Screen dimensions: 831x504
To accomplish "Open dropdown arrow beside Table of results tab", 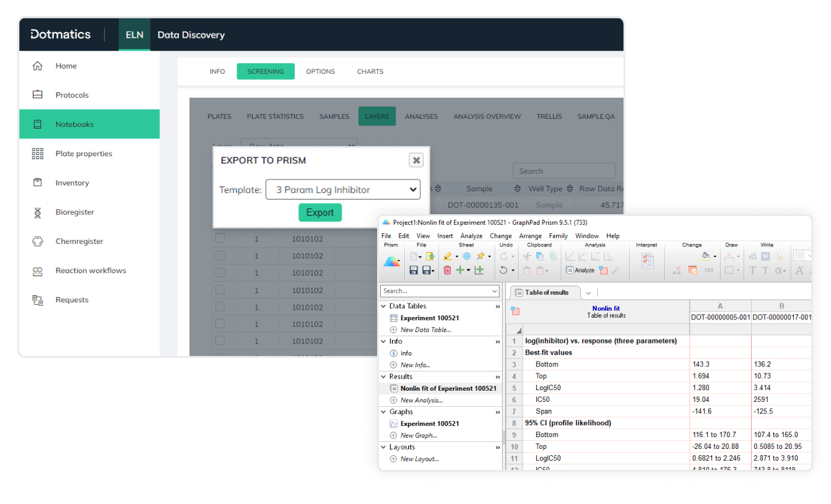I will coord(588,293).
